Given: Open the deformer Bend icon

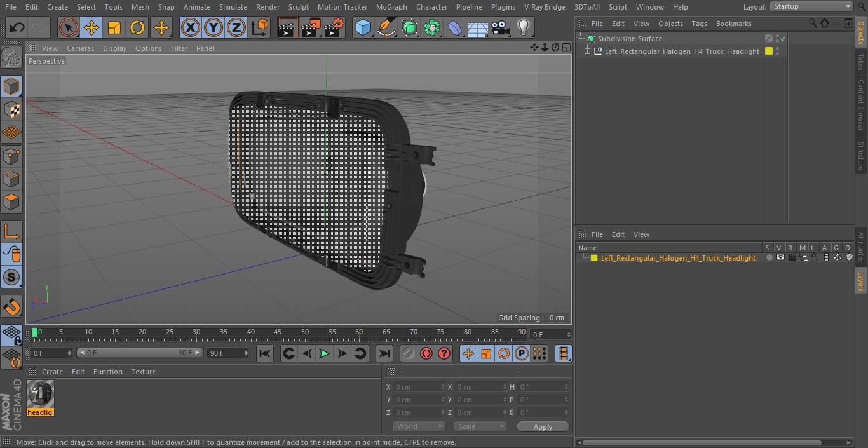Looking at the screenshot, I should 455,27.
